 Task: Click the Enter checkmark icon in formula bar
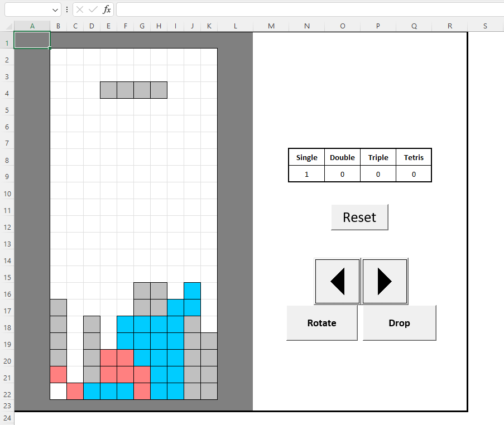[93, 9]
